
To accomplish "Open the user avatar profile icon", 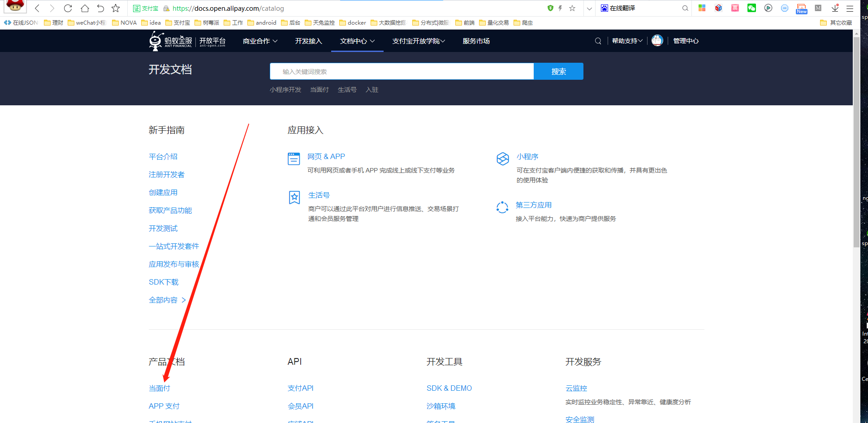I will coord(657,41).
